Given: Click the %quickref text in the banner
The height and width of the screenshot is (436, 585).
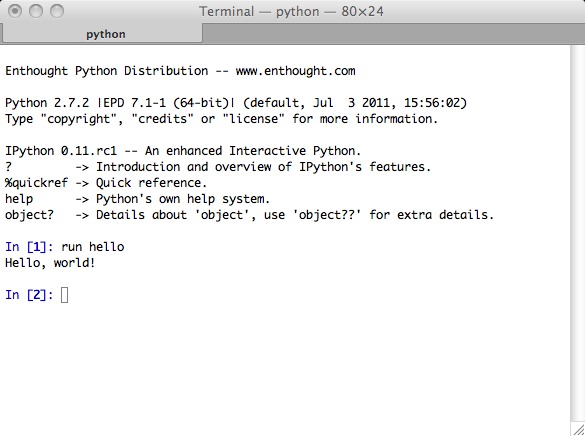Looking at the screenshot, I should [37, 183].
